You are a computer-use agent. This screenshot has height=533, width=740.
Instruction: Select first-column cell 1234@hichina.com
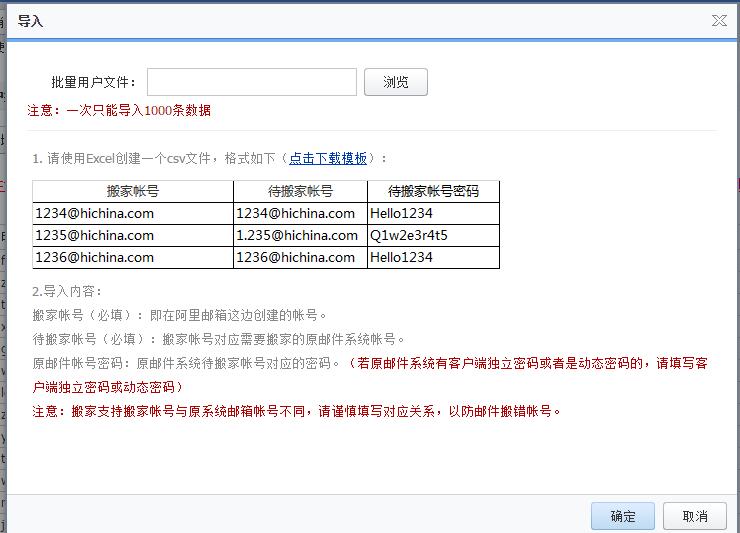(94, 213)
